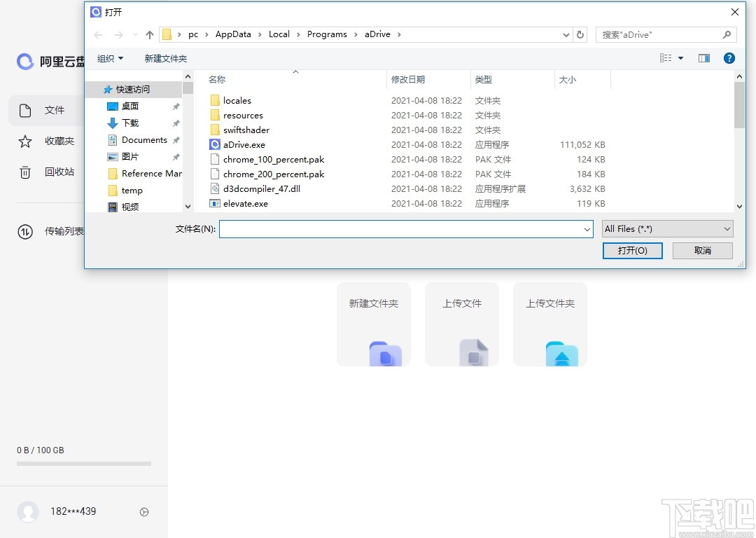This screenshot has width=756, height=538.
Task: Click the Local breadcrumb segment
Action: coord(279,34)
